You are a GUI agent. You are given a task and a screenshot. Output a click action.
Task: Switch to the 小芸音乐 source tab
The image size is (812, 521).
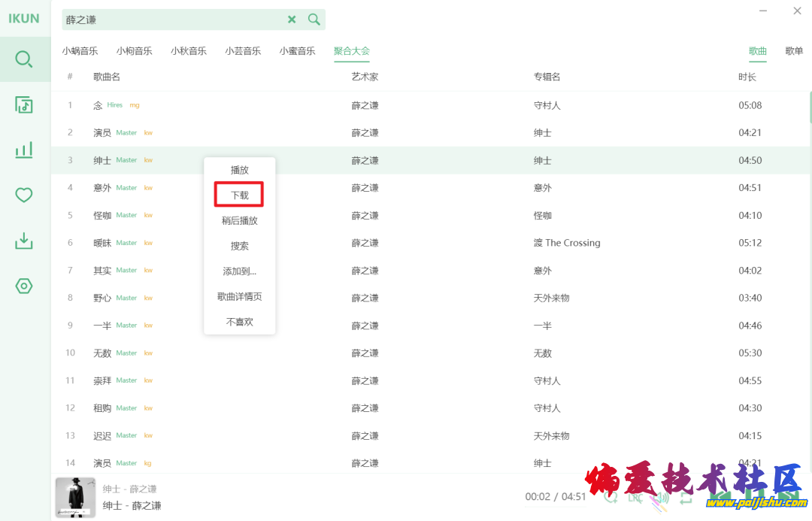[x=243, y=51]
